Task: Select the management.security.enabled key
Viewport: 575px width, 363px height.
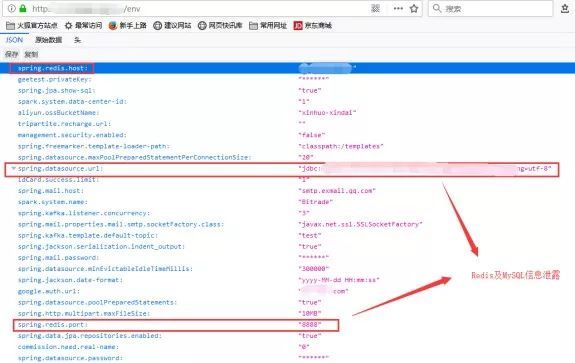Action: [72, 135]
